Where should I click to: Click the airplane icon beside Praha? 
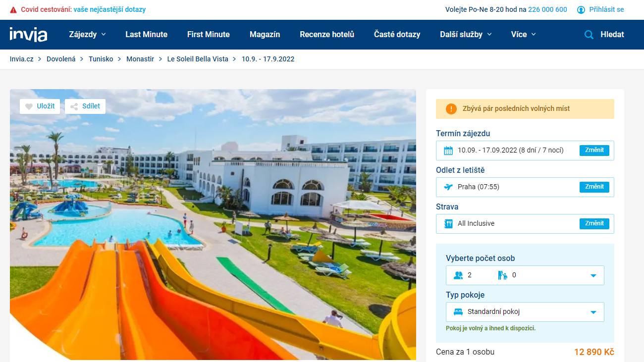(x=448, y=187)
